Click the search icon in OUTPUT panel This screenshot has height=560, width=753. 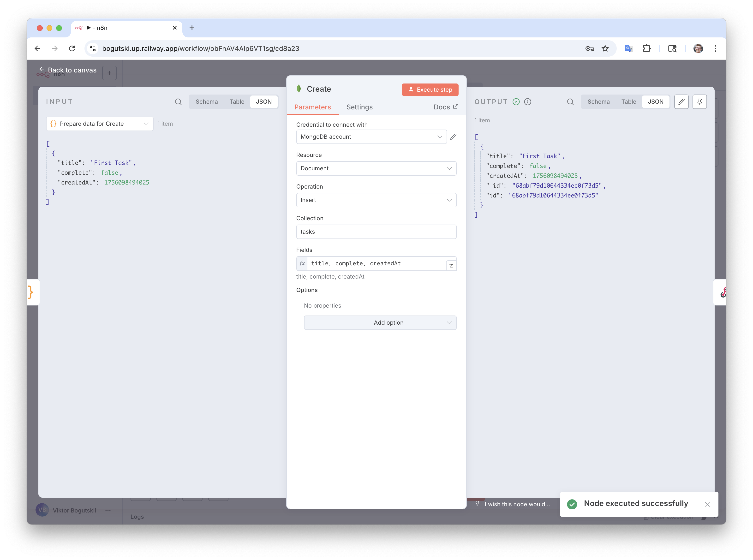(570, 102)
